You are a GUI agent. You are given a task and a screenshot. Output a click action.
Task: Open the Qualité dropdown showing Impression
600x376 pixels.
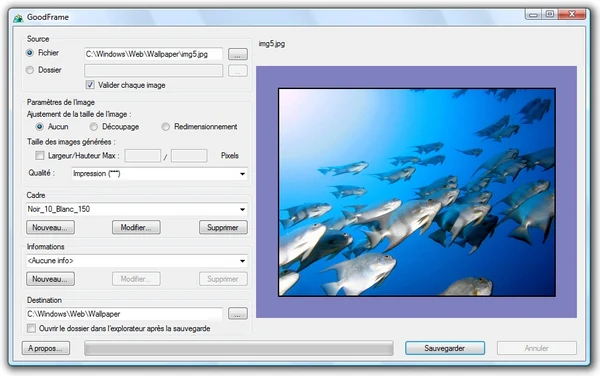tap(160, 174)
